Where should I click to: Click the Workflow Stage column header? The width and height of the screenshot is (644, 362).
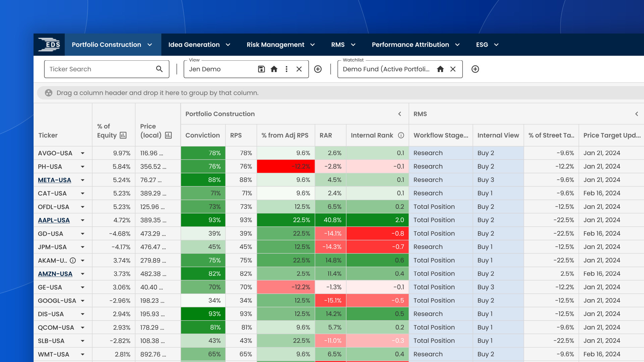point(441,135)
